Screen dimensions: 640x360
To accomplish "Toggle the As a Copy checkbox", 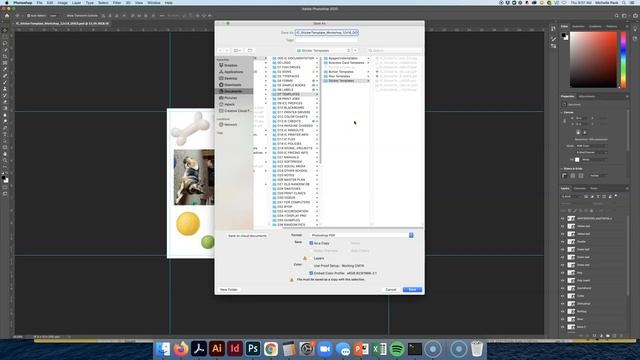I will [x=311, y=243].
